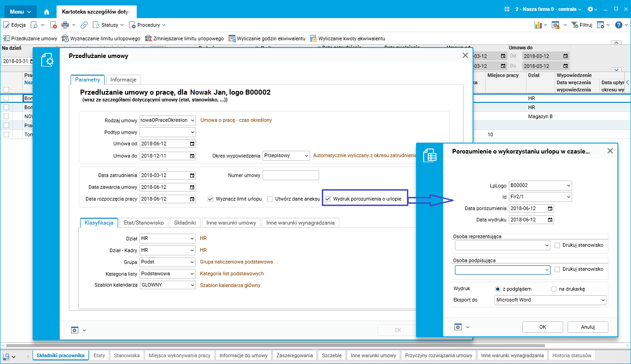Image resolution: width=631 pixels, height=364 pixels.
Task: Open attachments with the paperclip icon
Action: click(84, 25)
